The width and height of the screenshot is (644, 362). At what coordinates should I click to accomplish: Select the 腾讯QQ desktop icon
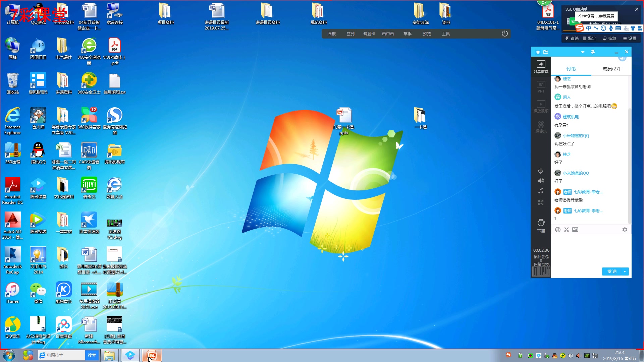(x=38, y=154)
